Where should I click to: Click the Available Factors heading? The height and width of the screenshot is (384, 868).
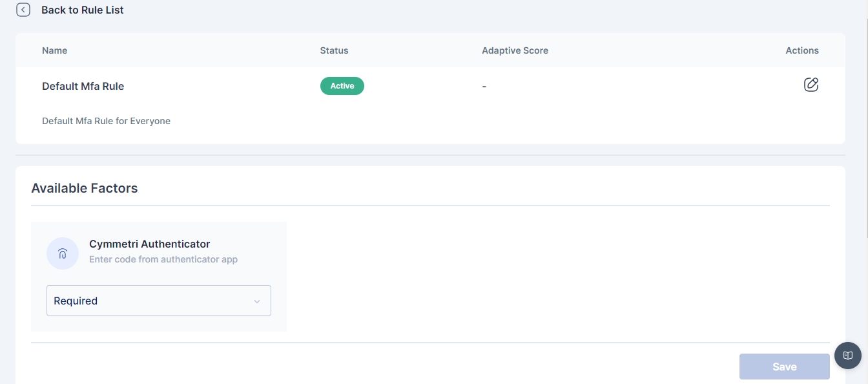85,188
